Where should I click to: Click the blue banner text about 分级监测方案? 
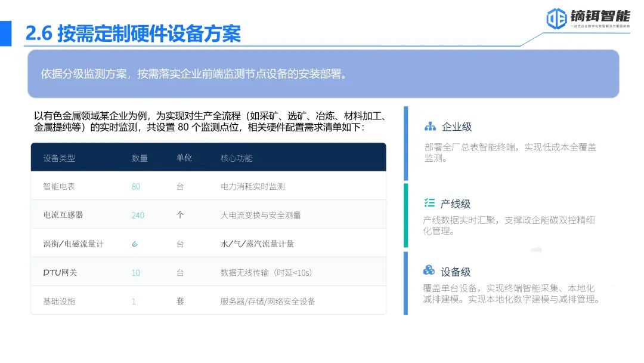point(194,74)
